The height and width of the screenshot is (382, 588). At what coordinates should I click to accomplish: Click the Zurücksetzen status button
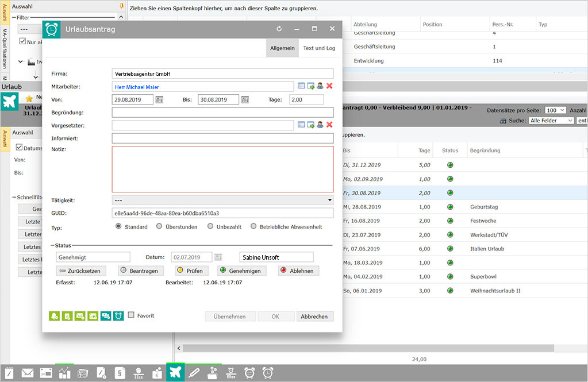(81, 271)
